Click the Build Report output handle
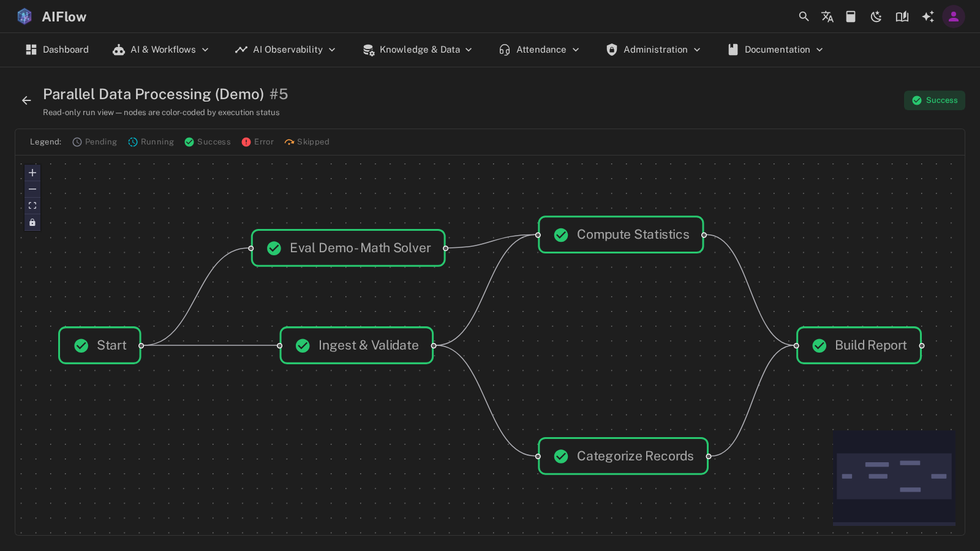980x551 pixels. click(922, 346)
